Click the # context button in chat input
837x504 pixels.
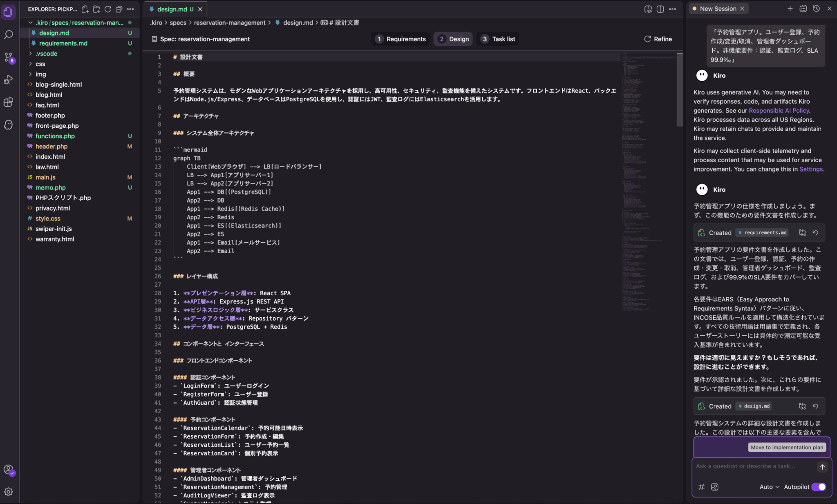[701, 487]
